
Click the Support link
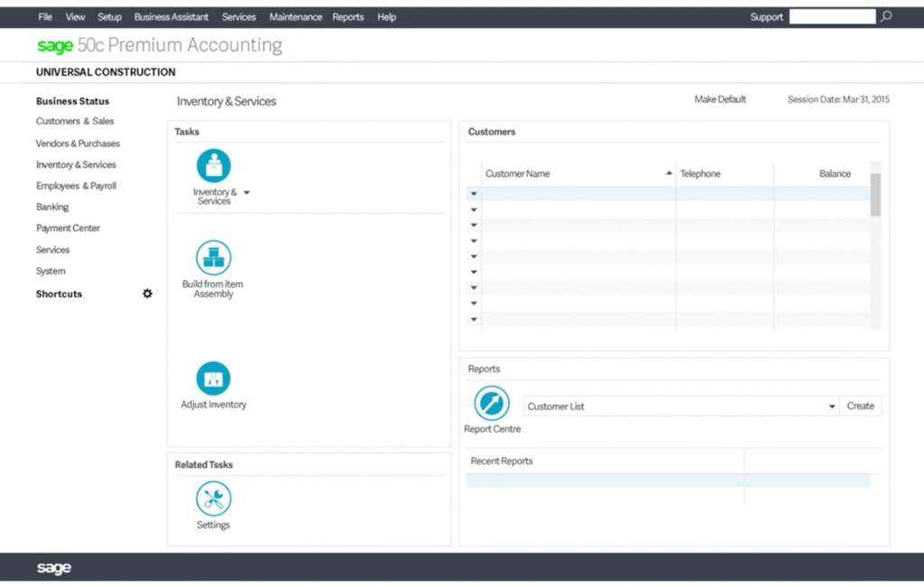pos(766,17)
